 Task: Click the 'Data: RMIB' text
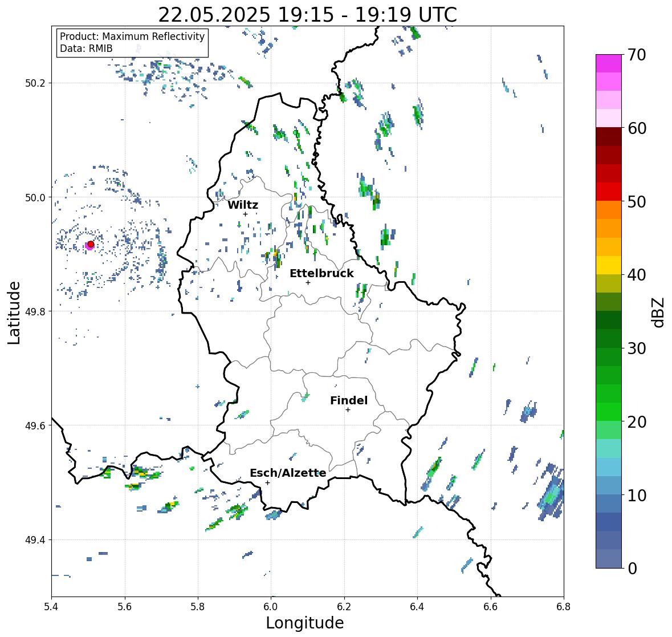86,48
